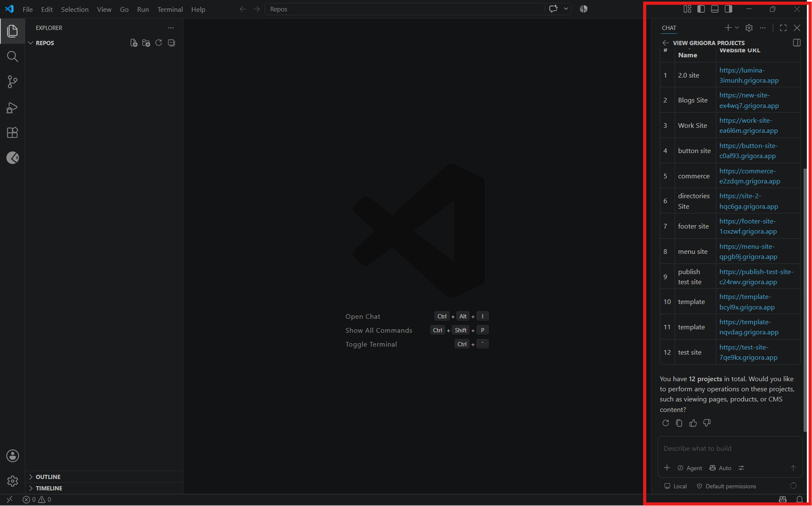This screenshot has height=506, width=812.
Task: Open the configure tools icon in chat input
Action: (741, 468)
